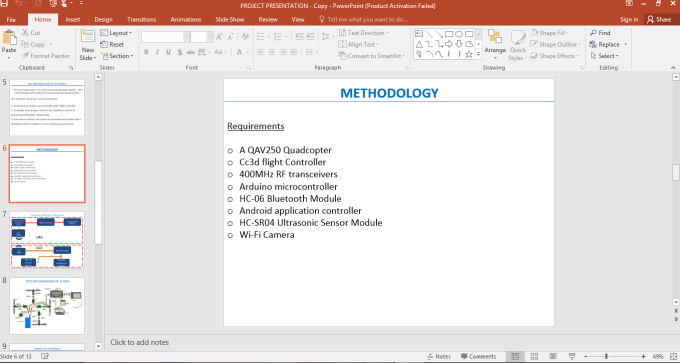This screenshot has width=680, height=363.
Task: Click the Share button
Action: 659,20
